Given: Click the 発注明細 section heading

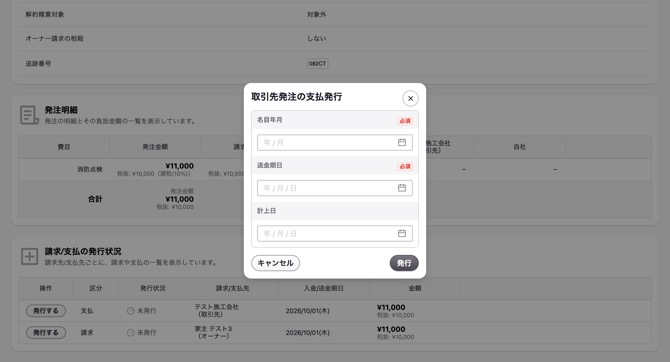Looking at the screenshot, I should pyautogui.click(x=61, y=110).
